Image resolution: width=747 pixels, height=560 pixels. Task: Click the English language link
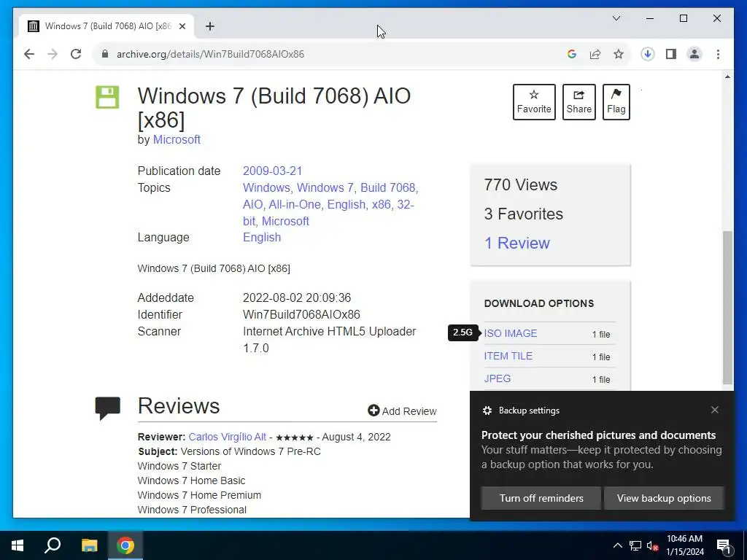coord(262,237)
